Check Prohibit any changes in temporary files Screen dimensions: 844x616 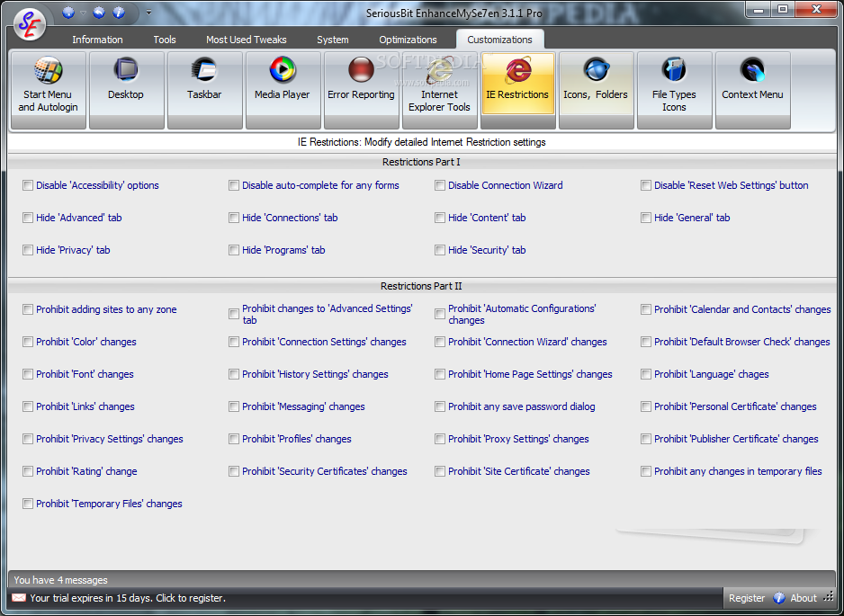[x=646, y=471]
